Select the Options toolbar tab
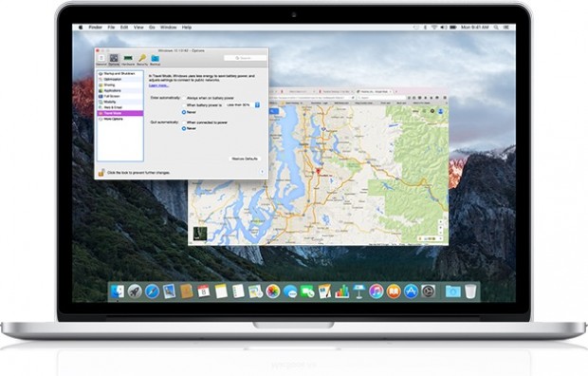This screenshot has width=588, height=376. click(114, 60)
